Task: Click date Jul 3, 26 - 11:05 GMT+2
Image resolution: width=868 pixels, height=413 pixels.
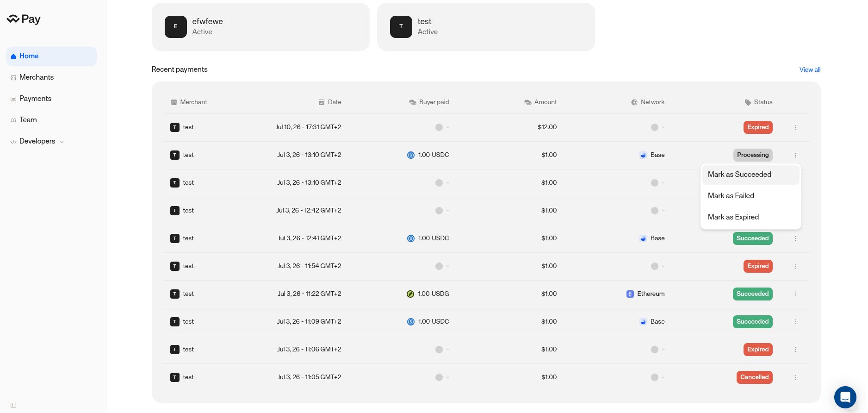Action: (x=309, y=377)
